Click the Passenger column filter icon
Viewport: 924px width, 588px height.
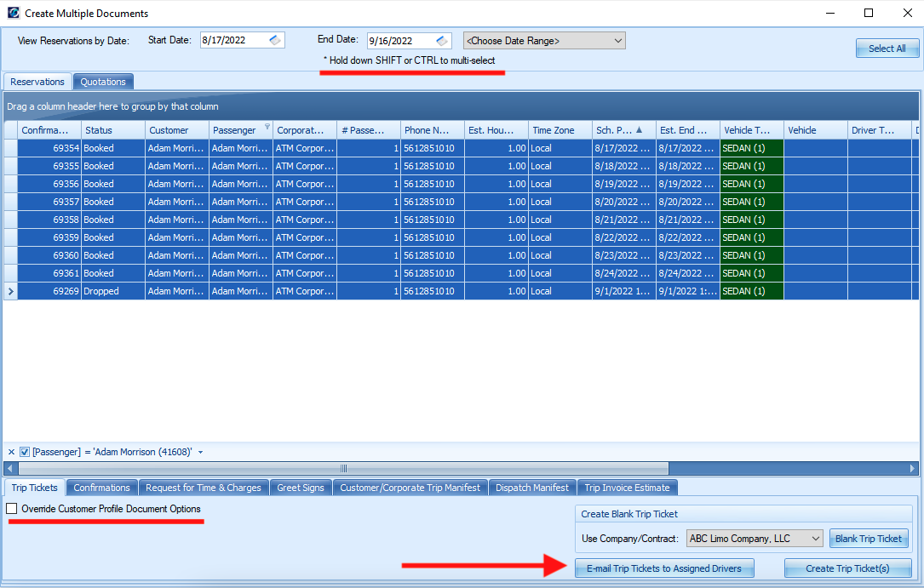tap(267, 127)
